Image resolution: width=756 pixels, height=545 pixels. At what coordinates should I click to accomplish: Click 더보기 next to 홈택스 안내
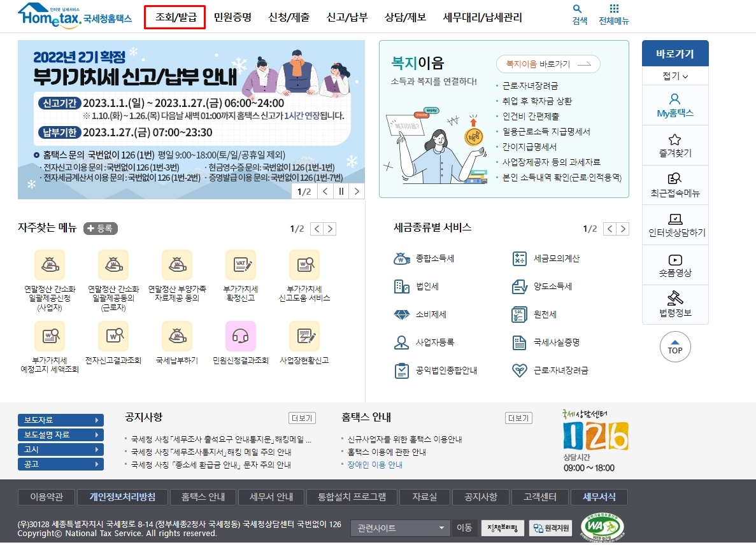[518, 418]
